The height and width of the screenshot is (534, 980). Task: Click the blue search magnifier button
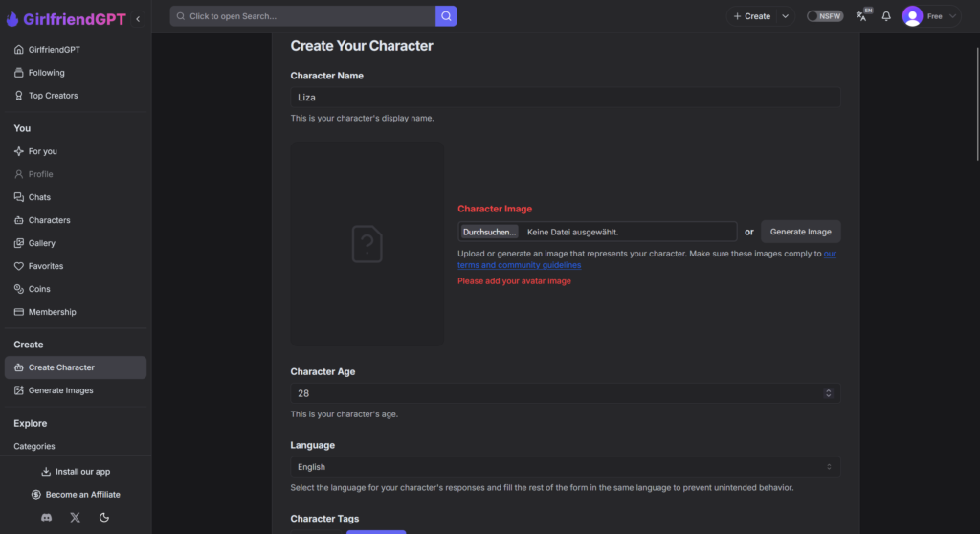(x=446, y=16)
